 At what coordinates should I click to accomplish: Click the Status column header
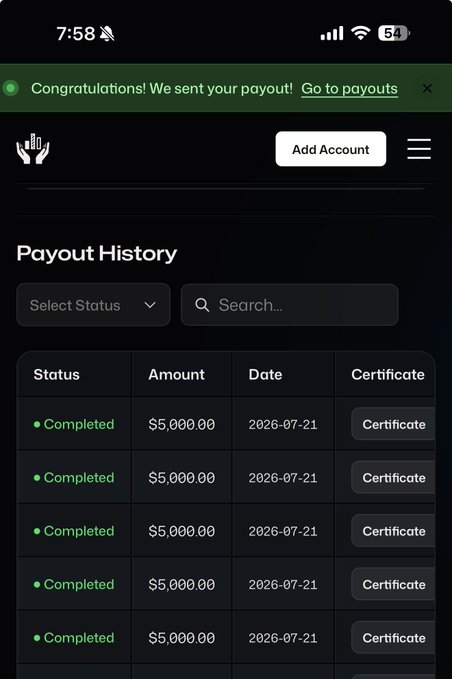tap(57, 375)
